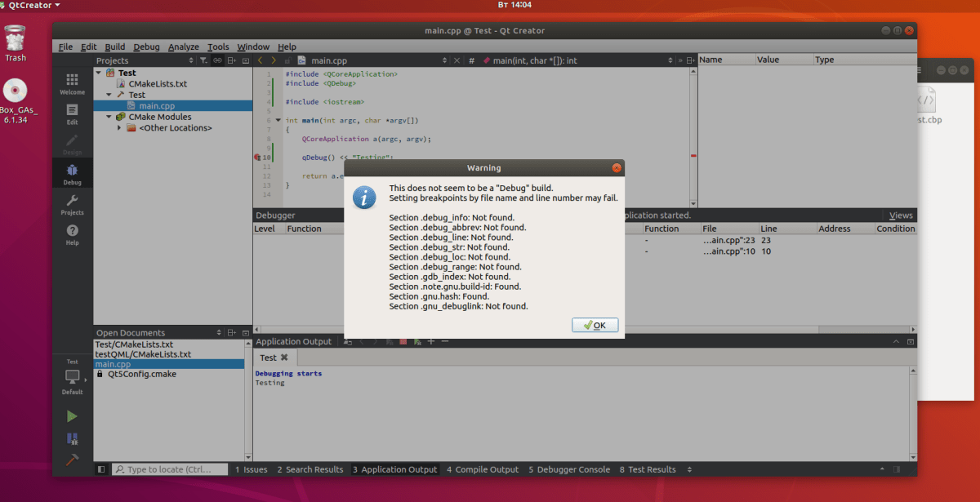980x502 pixels.
Task: Build project using the hammer icon
Action: [72, 460]
